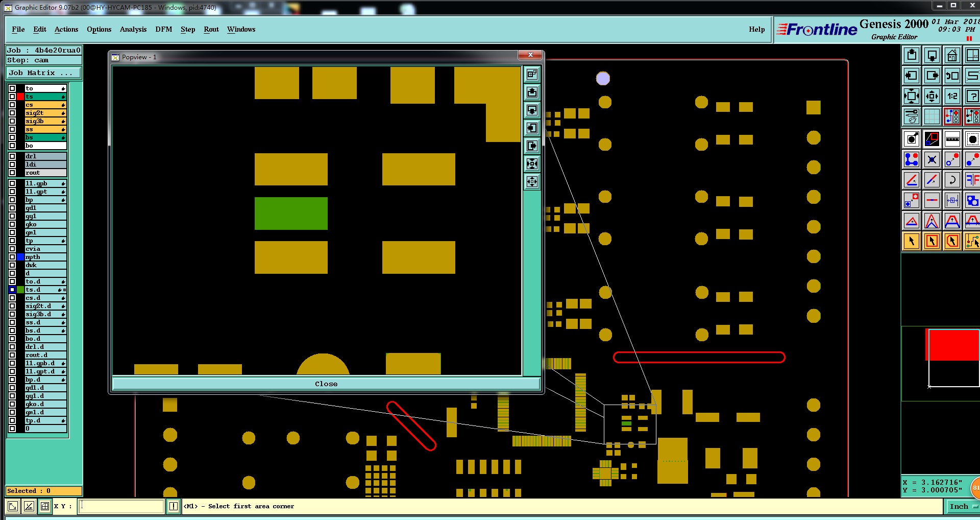Image resolution: width=980 pixels, height=520 pixels.
Task: Click the ts layer red color swatch
Action: (x=20, y=97)
